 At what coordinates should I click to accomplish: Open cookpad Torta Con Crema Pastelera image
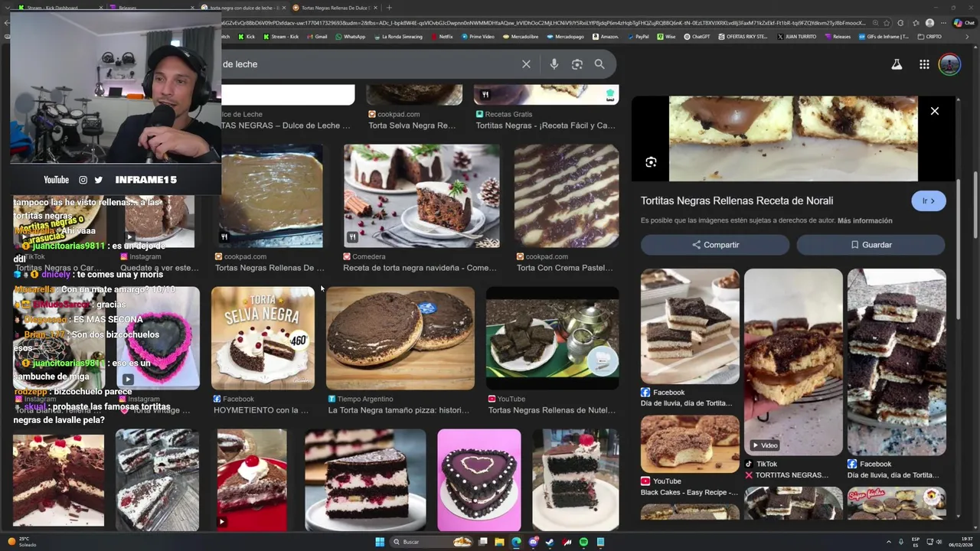point(567,196)
